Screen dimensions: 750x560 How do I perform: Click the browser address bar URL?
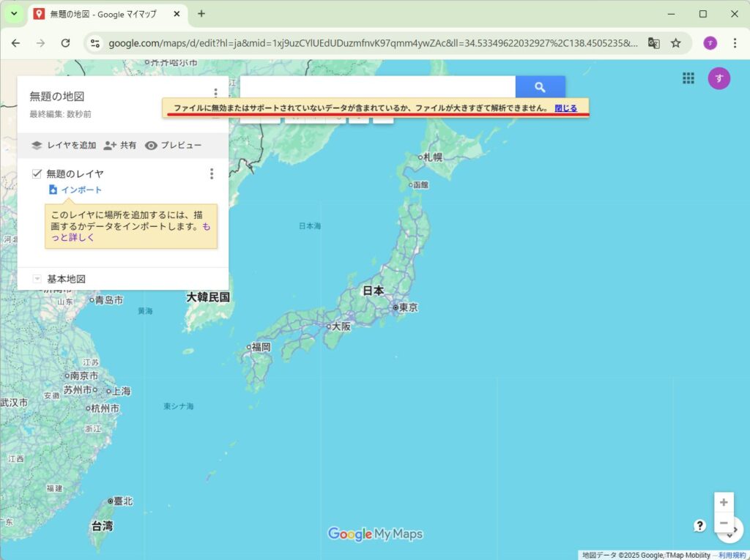(373, 43)
